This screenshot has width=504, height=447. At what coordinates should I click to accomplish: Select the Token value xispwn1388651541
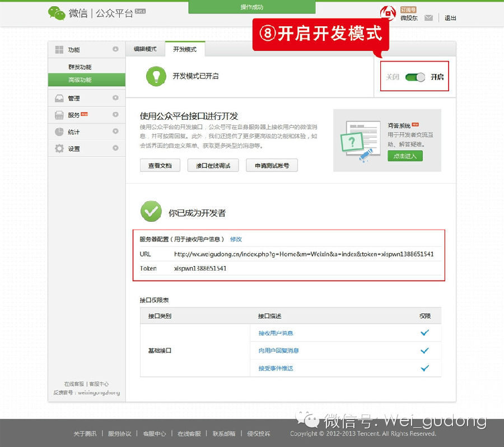click(200, 268)
